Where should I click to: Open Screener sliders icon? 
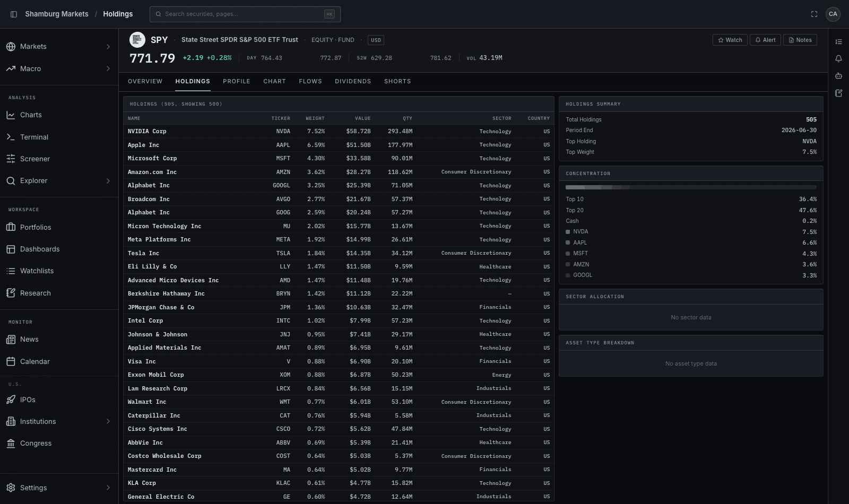coord(11,159)
